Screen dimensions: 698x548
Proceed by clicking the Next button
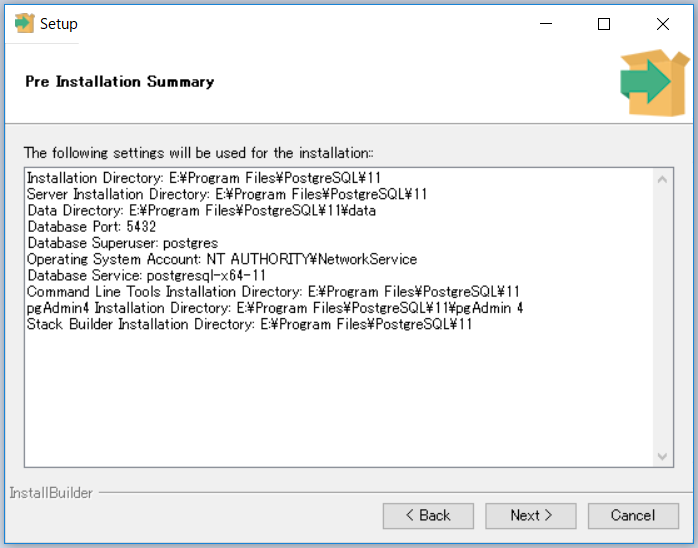pyautogui.click(x=530, y=515)
